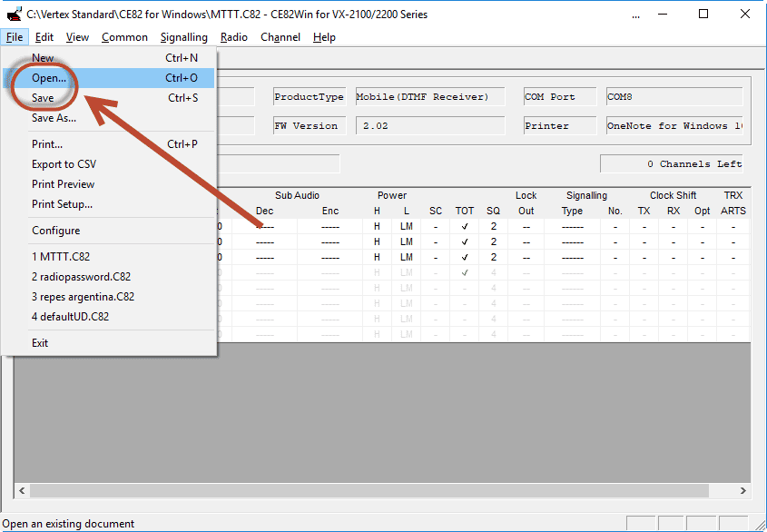
Task: Click Exit in the File menu
Action: coord(40,343)
